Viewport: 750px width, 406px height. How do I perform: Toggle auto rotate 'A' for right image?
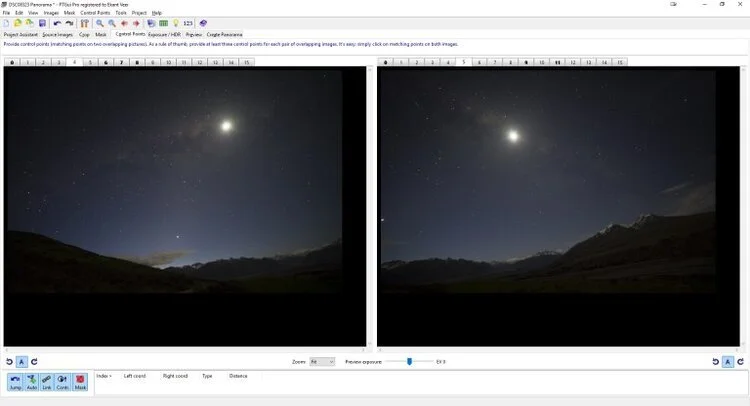[728, 362]
